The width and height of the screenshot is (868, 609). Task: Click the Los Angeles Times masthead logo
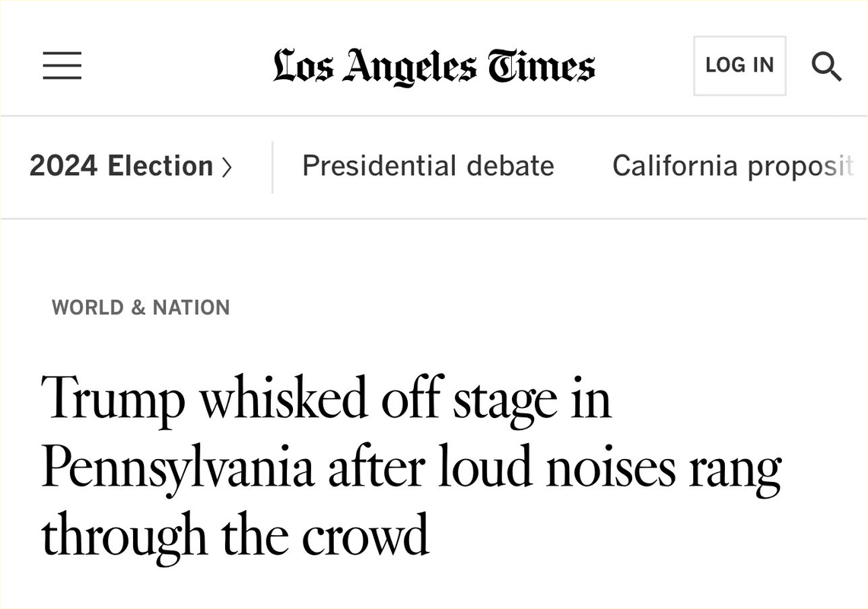point(434,65)
